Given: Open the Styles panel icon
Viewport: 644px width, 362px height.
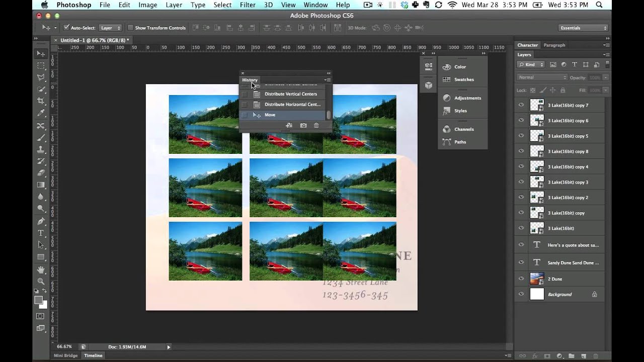Looking at the screenshot, I should pyautogui.click(x=446, y=111).
